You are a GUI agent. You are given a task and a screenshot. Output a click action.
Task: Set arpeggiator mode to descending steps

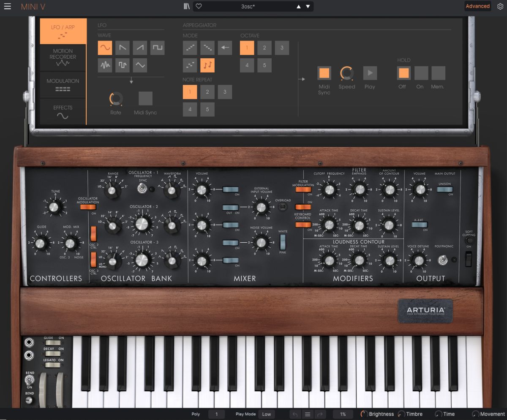207,48
